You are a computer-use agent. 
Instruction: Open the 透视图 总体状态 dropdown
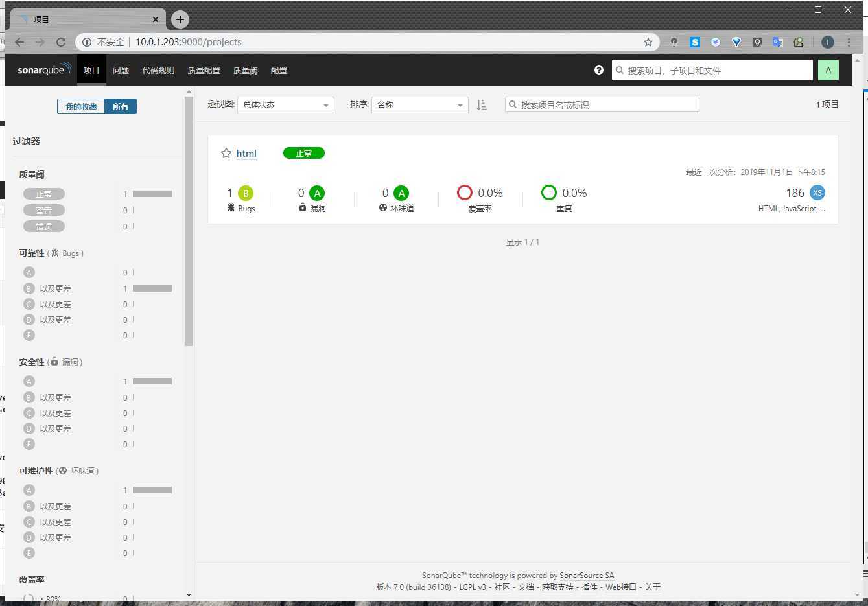coord(286,105)
